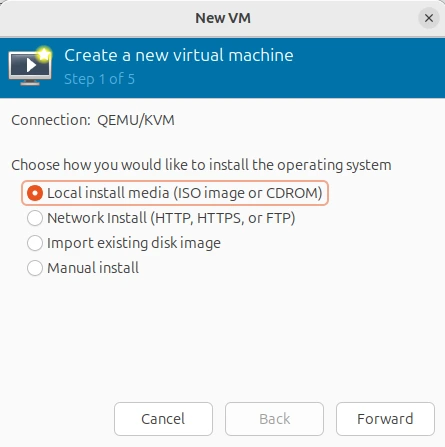
Task: Click the Create a new virtual machine heading
Action: tap(179, 55)
